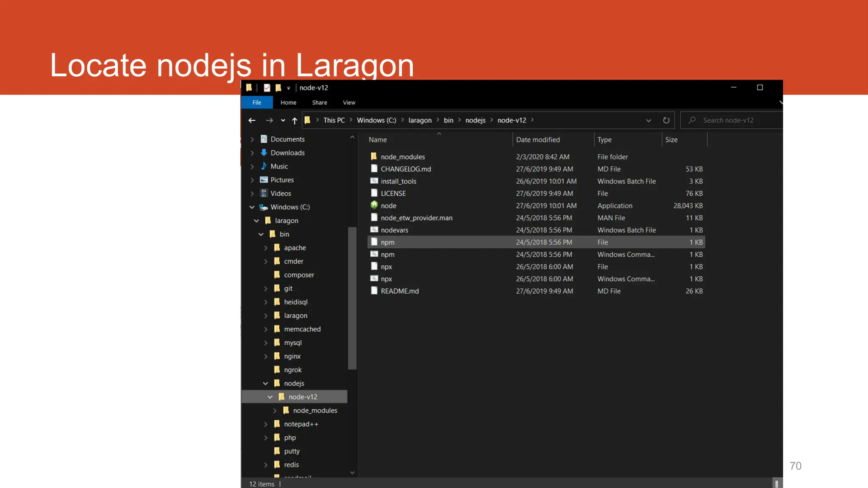The image size is (868, 488).
Task: Collapse the bin tree node
Action: (x=261, y=234)
